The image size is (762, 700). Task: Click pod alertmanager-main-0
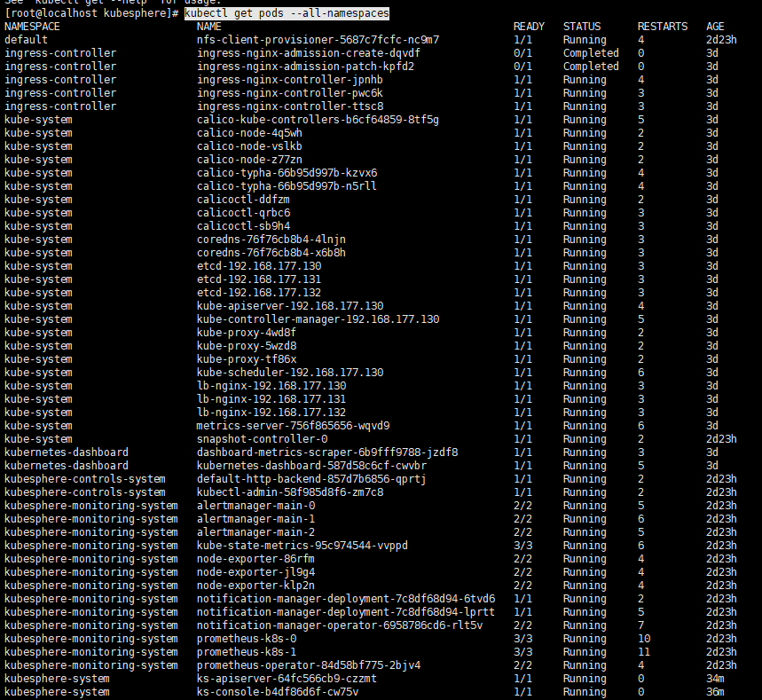click(x=255, y=506)
